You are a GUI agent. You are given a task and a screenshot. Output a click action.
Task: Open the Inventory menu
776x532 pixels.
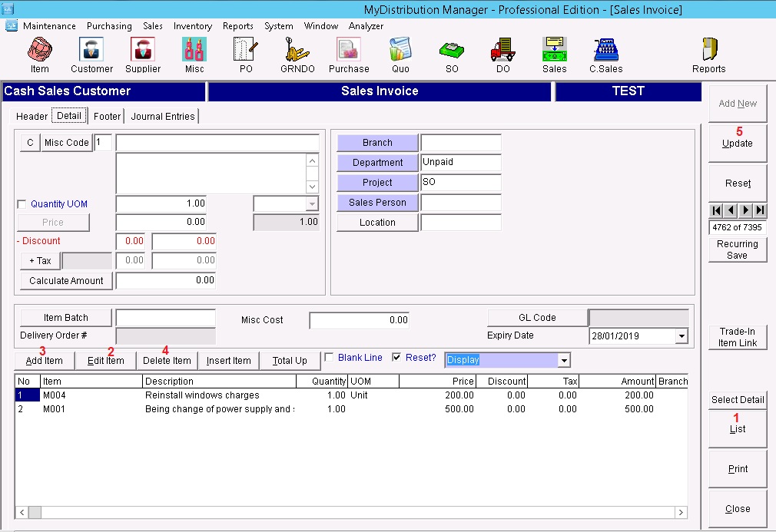(x=192, y=26)
